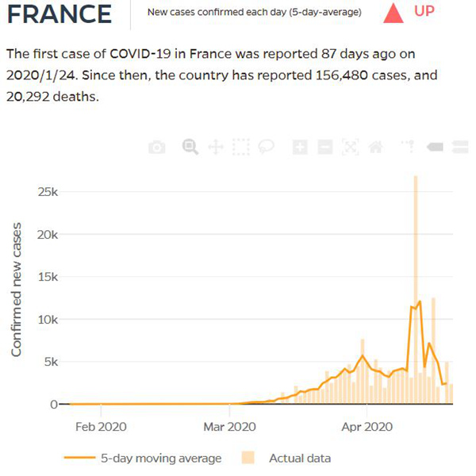Toggle Actual data legend entry
This screenshot has height=476, width=476.
(x=300, y=458)
